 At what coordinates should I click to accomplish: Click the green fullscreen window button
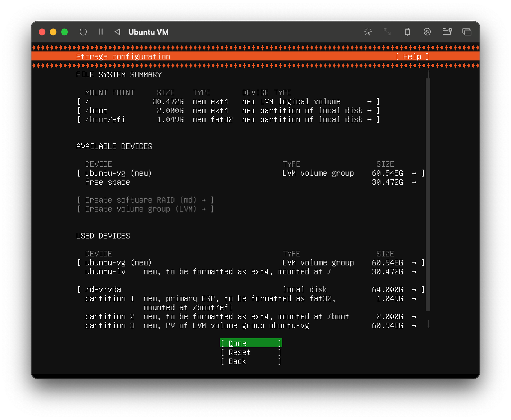[x=64, y=32]
